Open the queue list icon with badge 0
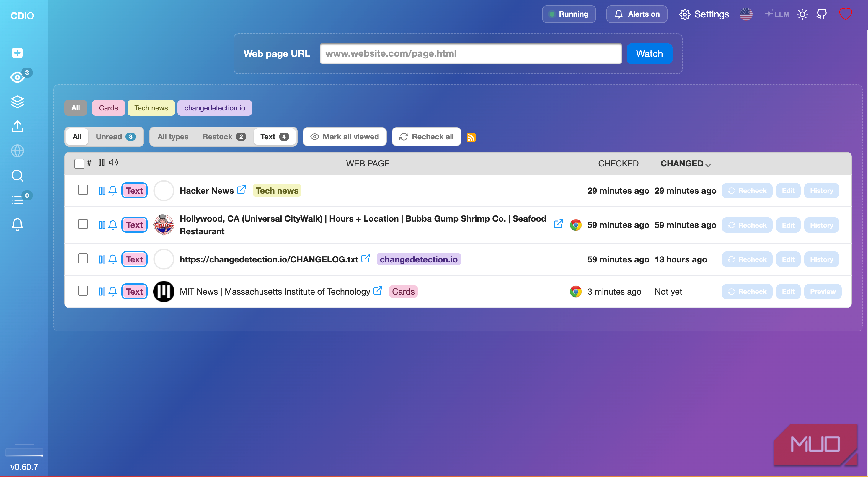Screen dimensions: 868x477 click(17, 200)
